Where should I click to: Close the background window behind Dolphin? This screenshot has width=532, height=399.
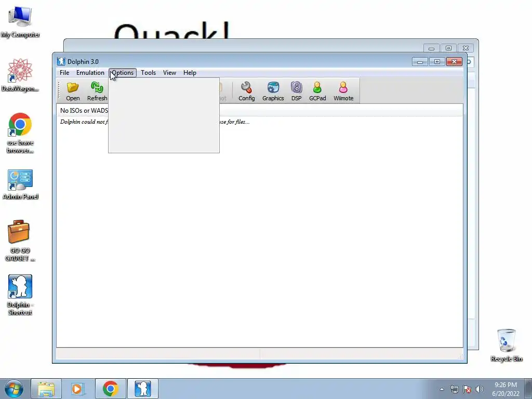465,48
